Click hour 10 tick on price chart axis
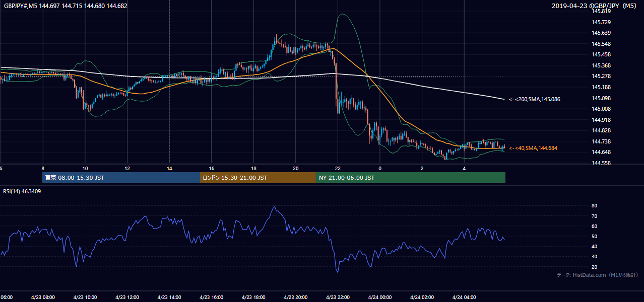The height and width of the screenshot is (302, 644). (85, 169)
